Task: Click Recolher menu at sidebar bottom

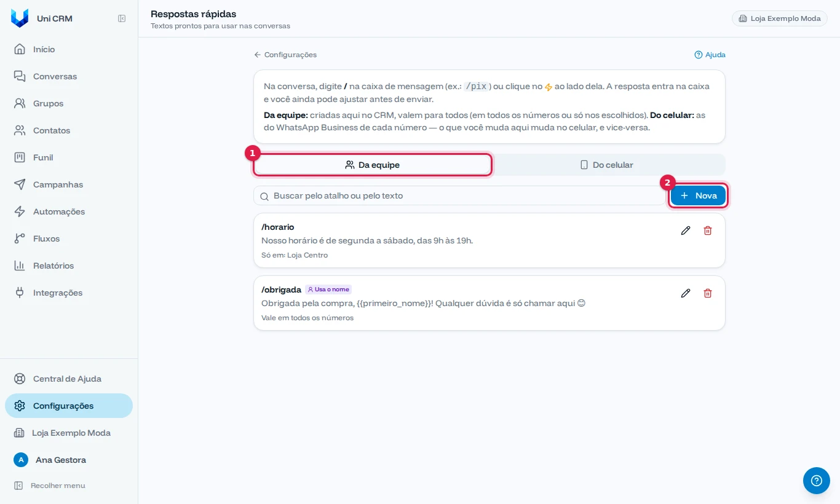Action: click(x=50, y=486)
